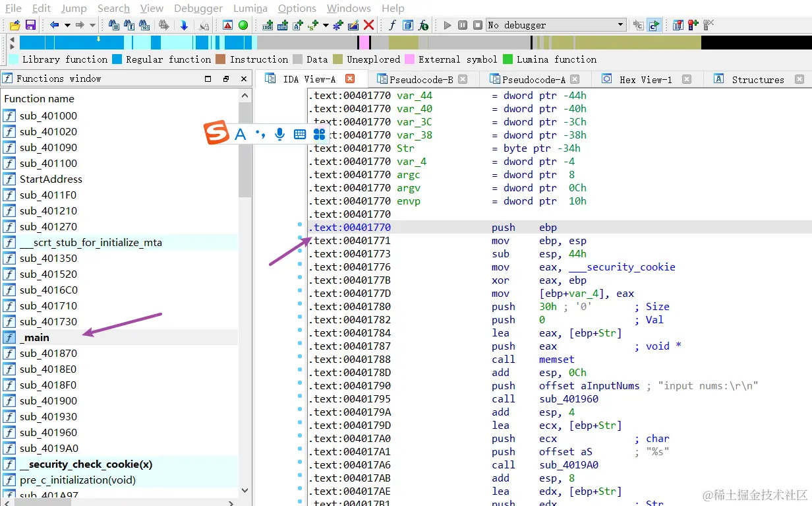
Task: Click the convert to DATA icon
Action: pos(283,25)
